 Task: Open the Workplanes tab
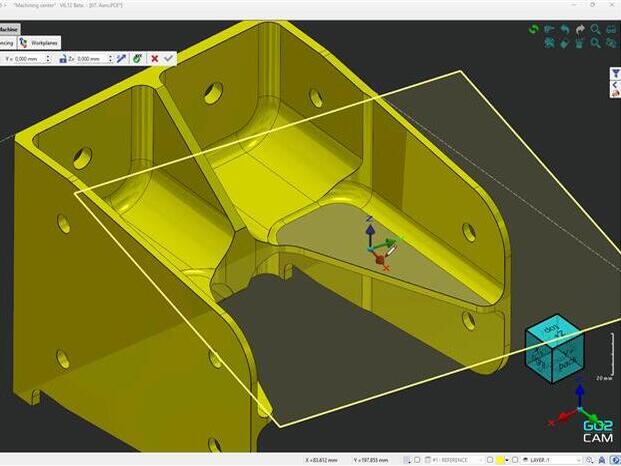(x=39, y=43)
